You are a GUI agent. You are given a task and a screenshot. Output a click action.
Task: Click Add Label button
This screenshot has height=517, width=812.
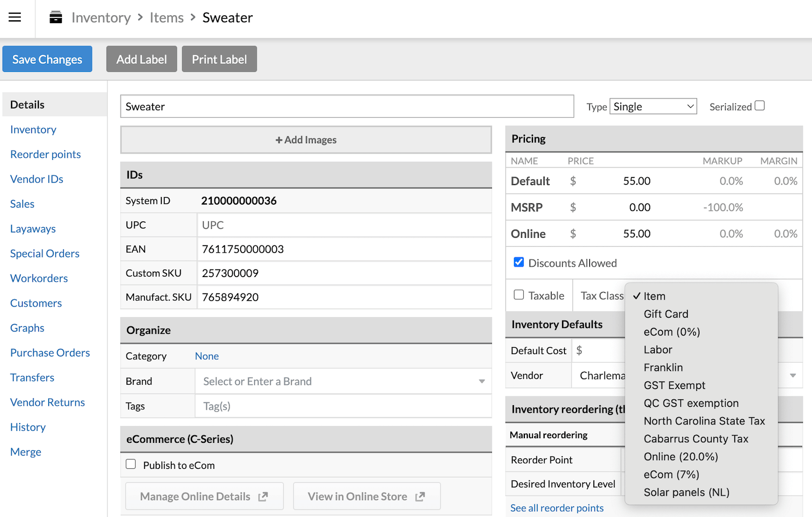142,59
